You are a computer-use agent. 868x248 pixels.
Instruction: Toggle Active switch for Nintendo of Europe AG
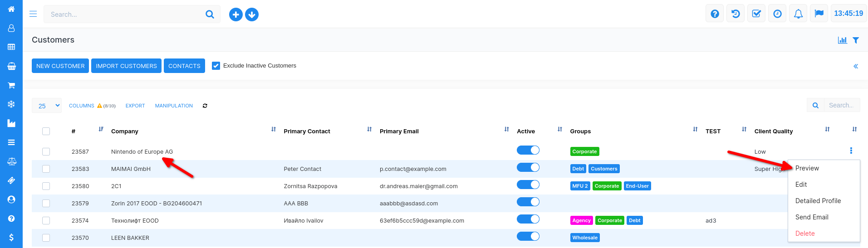click(x=528, y=151)
